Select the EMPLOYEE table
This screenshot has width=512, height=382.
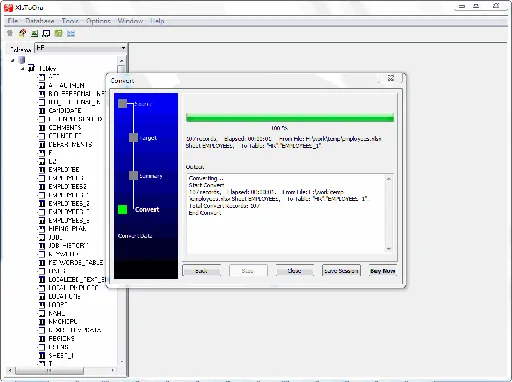click(64, 170)
